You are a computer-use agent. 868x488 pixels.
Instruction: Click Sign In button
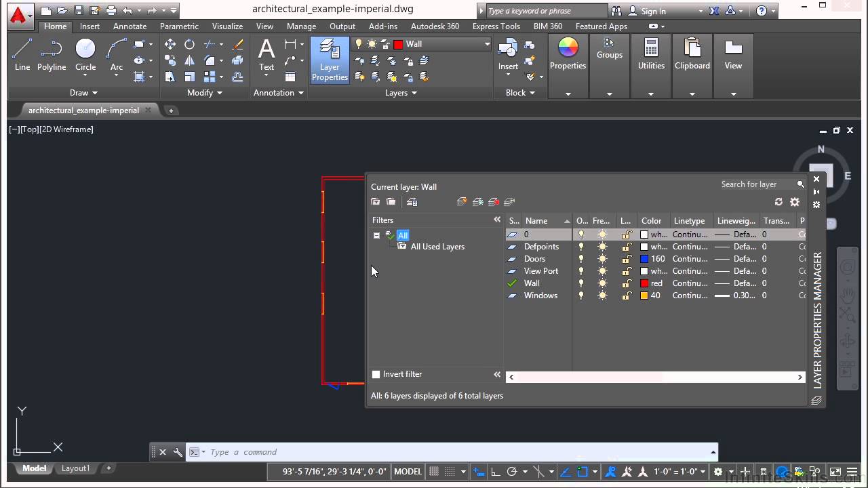648,11
